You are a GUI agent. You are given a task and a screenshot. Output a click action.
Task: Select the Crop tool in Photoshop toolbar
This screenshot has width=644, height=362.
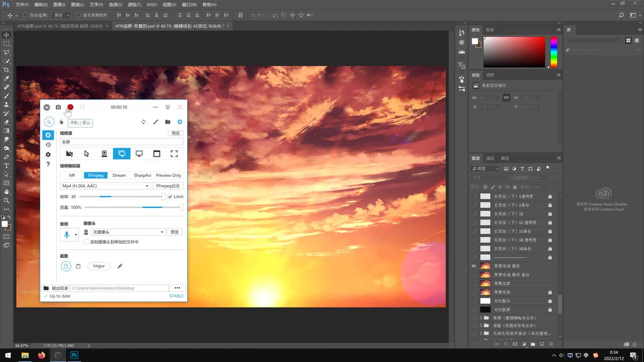[7, 70]
